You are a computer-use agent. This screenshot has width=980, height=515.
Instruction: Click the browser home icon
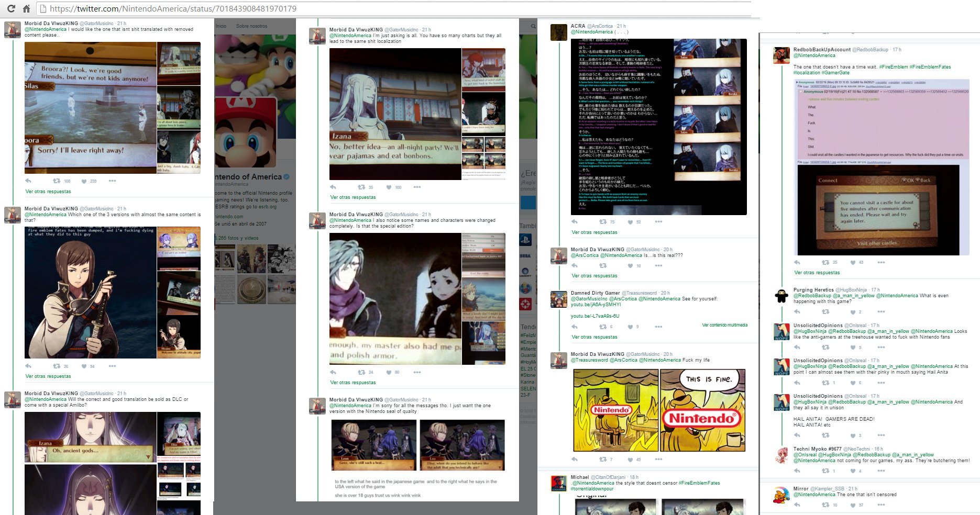click(x=26, y=8)
